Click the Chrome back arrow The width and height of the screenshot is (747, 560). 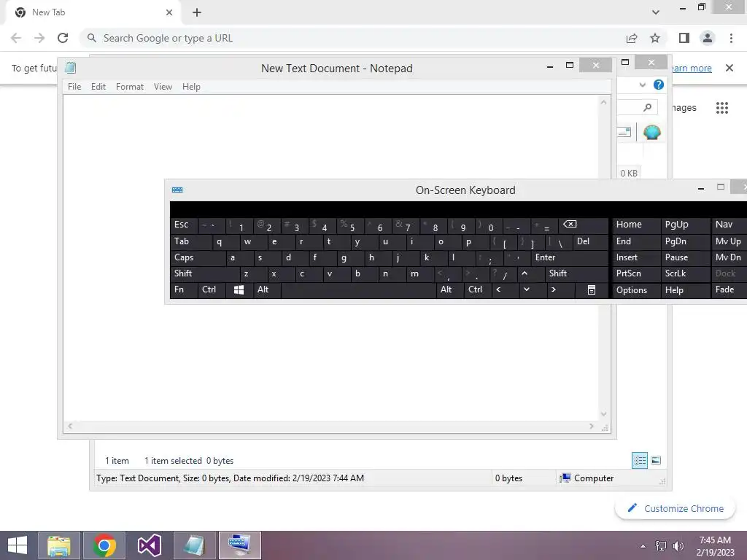click(16, 38)
